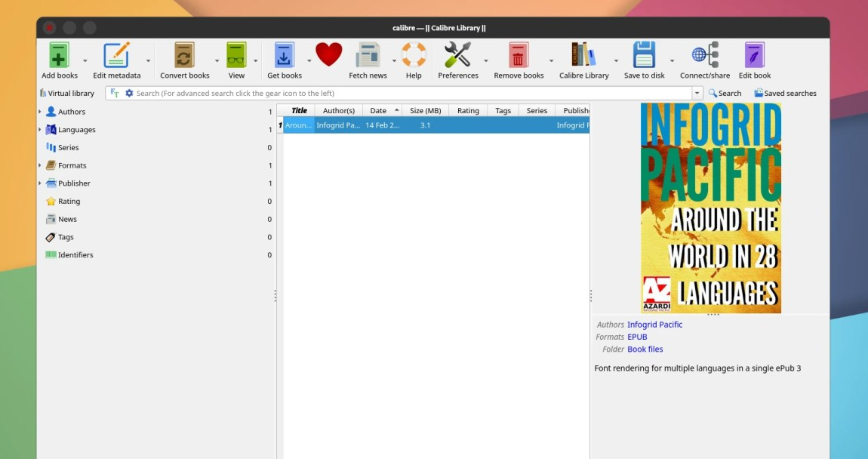This screenshot has width=868, height=459.
Task: Select News in tag browser
Action: [x=67, y=219]
